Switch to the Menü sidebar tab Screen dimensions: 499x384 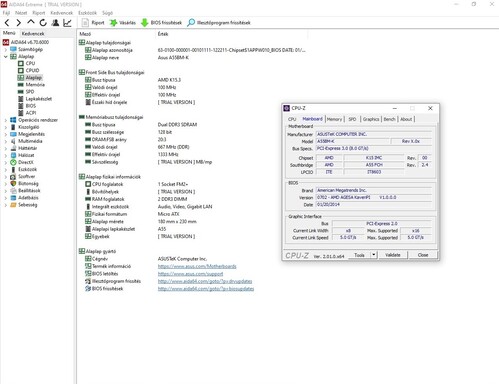9,33
